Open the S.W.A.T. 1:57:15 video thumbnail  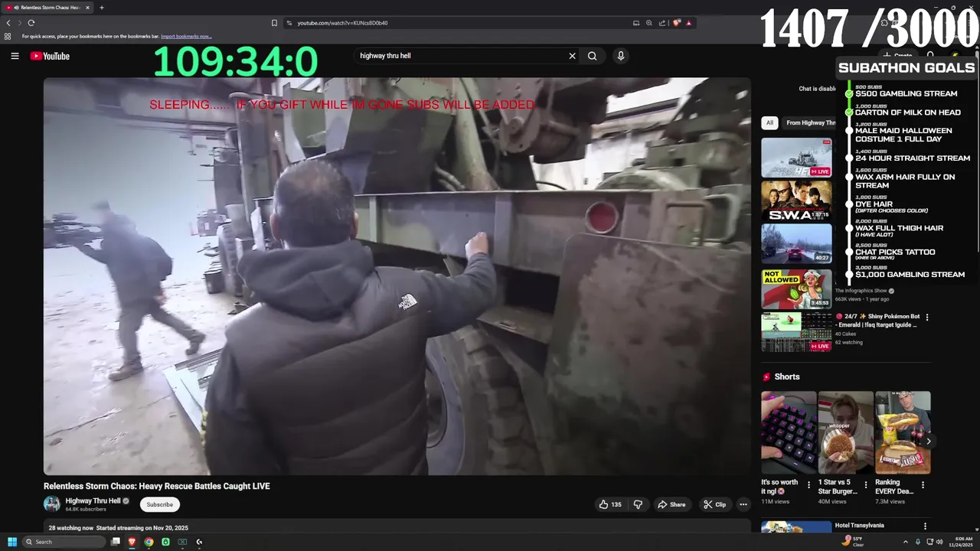coord(796,201)
